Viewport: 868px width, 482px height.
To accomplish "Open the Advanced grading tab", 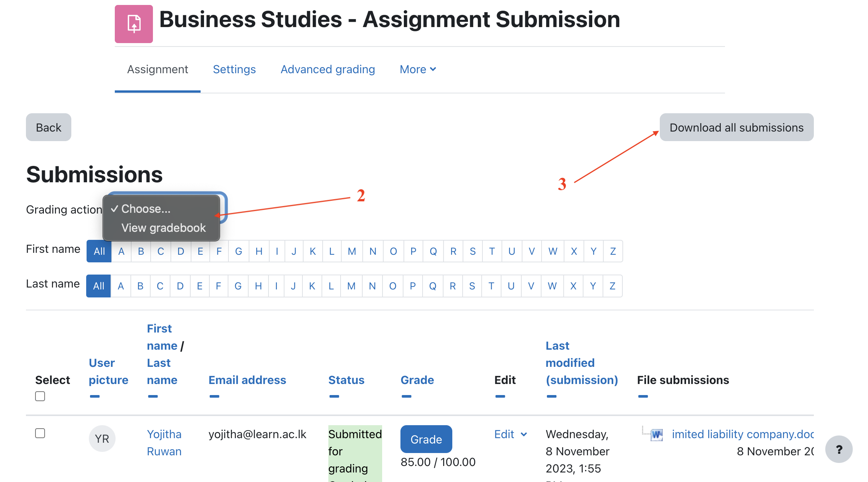I will coord(328,69).
